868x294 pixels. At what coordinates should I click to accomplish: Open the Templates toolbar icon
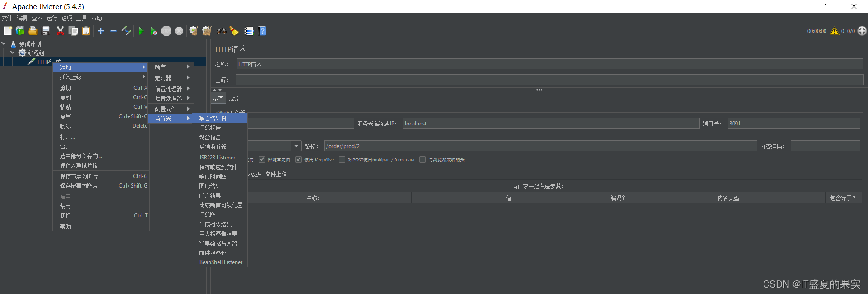20,31
